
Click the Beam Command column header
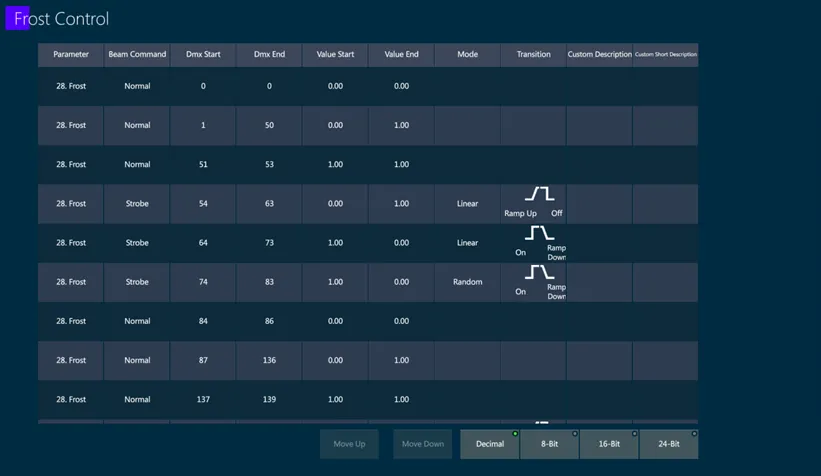tap(137, 54)
